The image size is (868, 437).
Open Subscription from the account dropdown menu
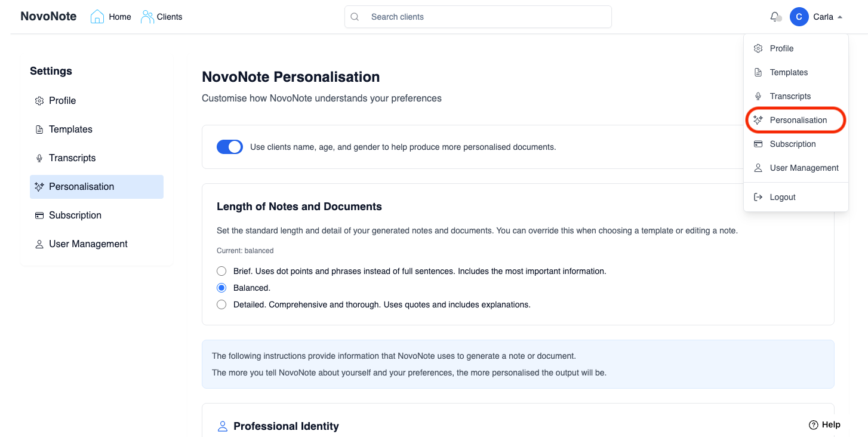click(x=792, y=144)
